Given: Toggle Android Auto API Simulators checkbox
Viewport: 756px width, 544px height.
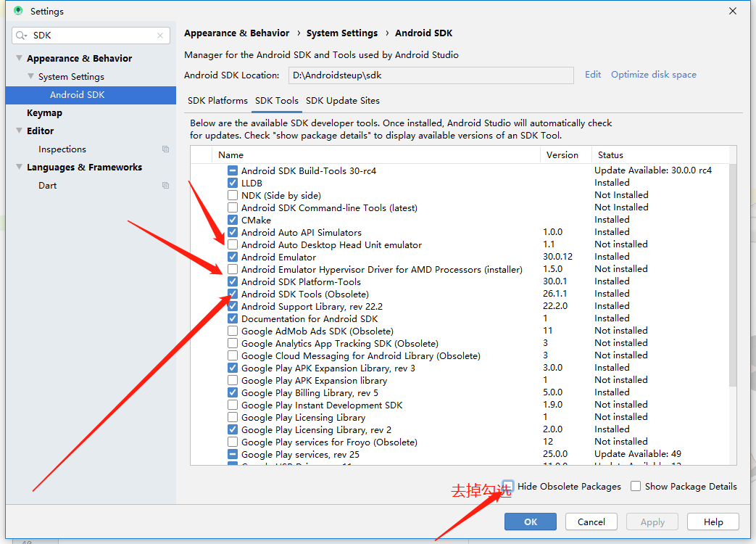Looking at the screenshot, I should [233, 232].
